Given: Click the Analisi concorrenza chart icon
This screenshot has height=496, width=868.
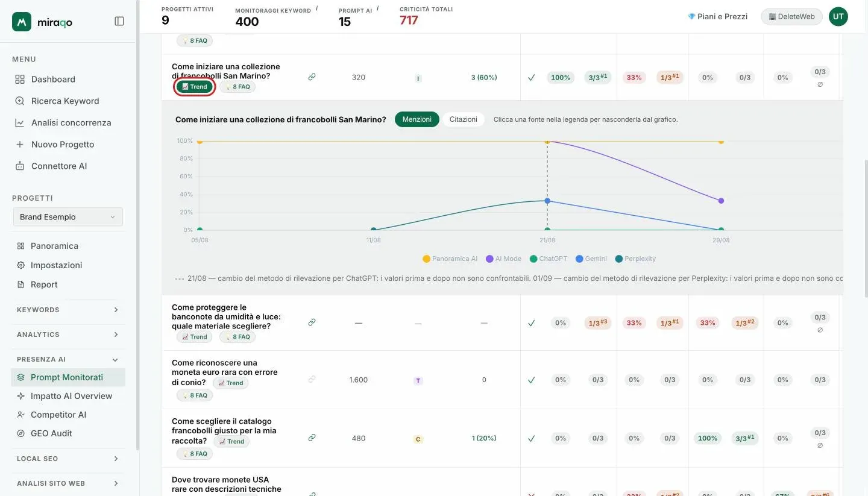Looking at the screenshot, I should coord(20,122).
